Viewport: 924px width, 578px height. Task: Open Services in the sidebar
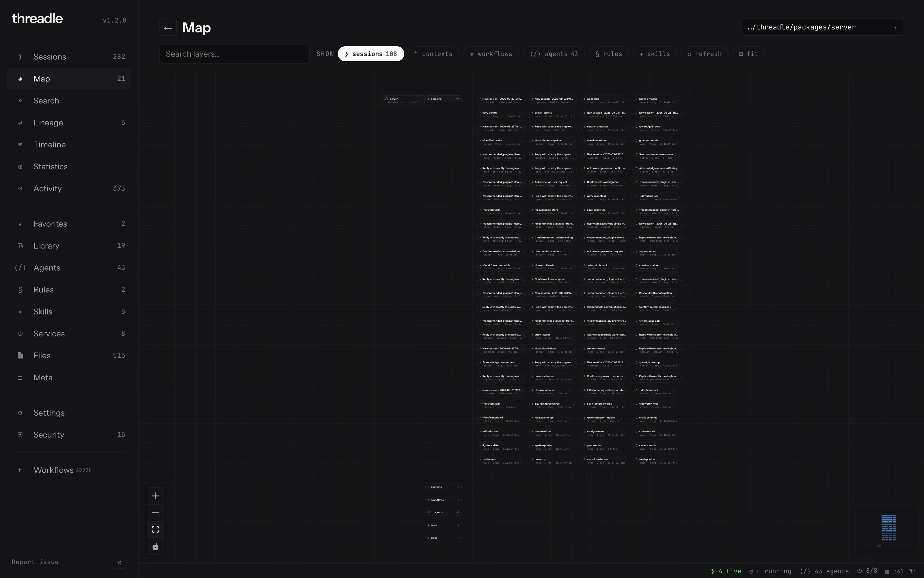69,334
